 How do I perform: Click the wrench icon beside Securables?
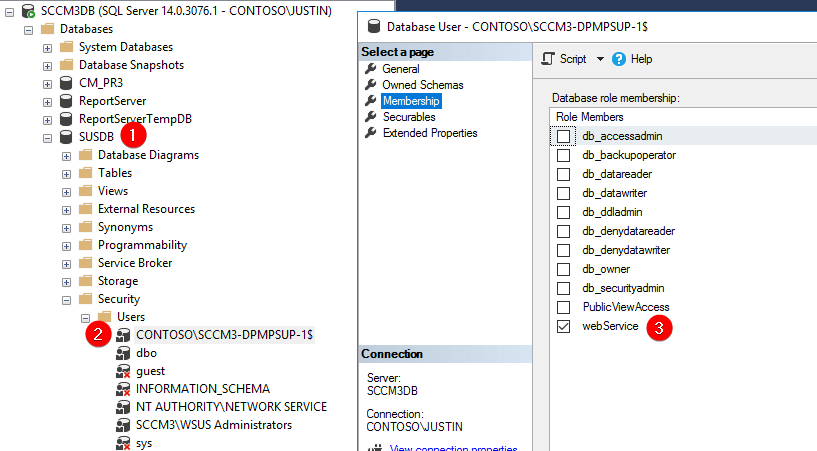click(x=370, y=117)
